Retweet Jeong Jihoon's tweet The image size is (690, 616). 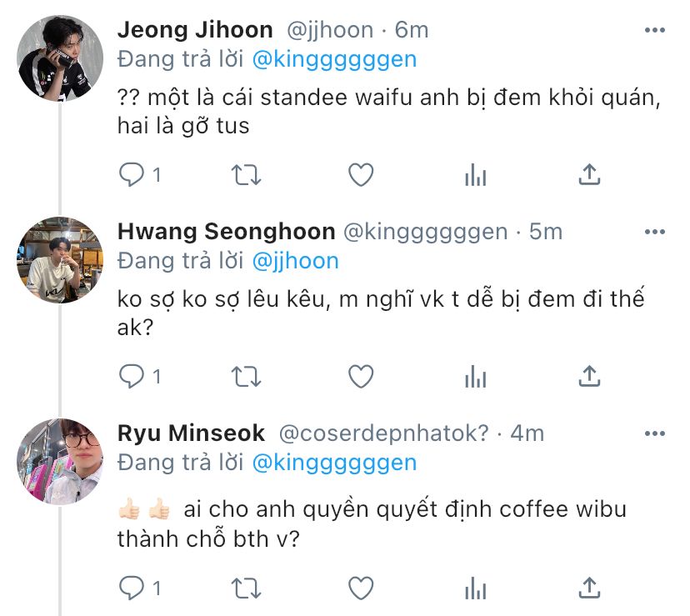click(x=246, y=175)
